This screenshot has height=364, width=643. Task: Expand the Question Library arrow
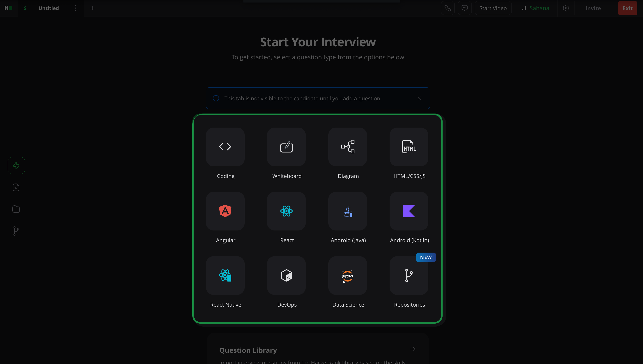[413, 349]
